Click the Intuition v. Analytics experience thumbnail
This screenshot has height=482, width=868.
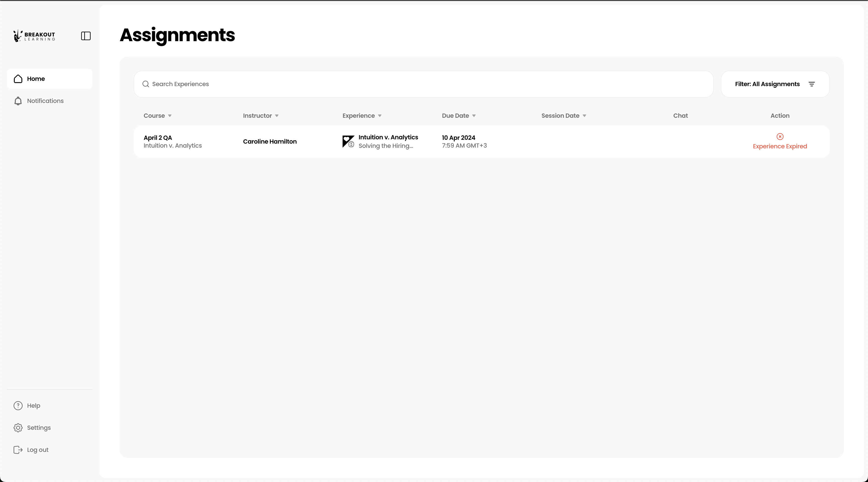pos(348,142)
